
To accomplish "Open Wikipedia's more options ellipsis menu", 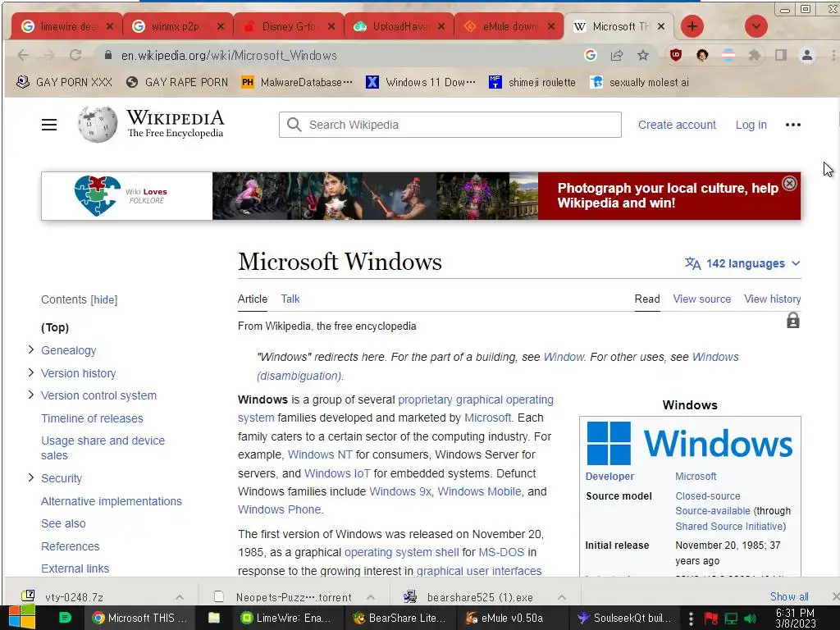I will (793, 125).
